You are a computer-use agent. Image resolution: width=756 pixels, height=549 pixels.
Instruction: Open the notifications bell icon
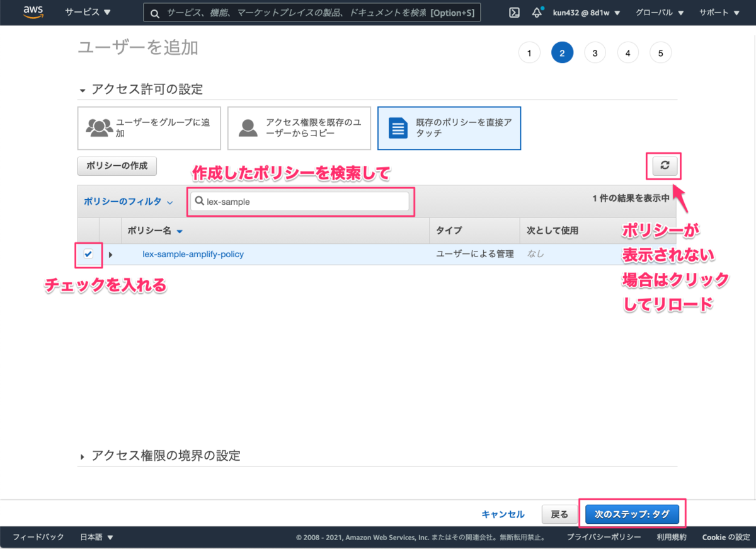tap(536, 12)
